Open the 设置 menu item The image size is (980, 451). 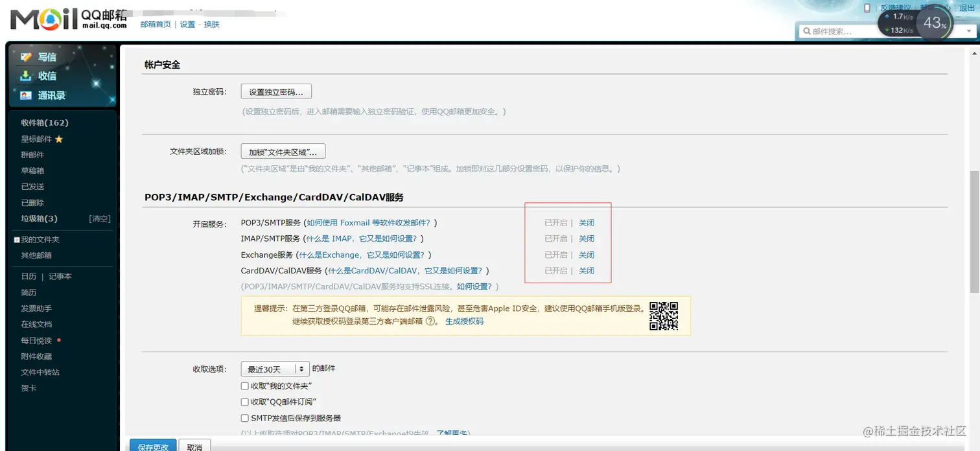pyautogui.click(x=187, y=24)
